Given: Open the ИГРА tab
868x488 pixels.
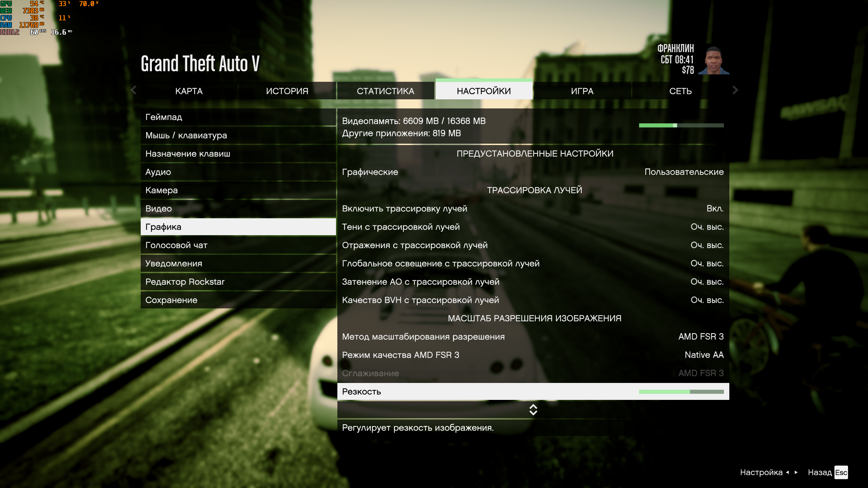Looking at the screenshot, I should click(582, 91).
